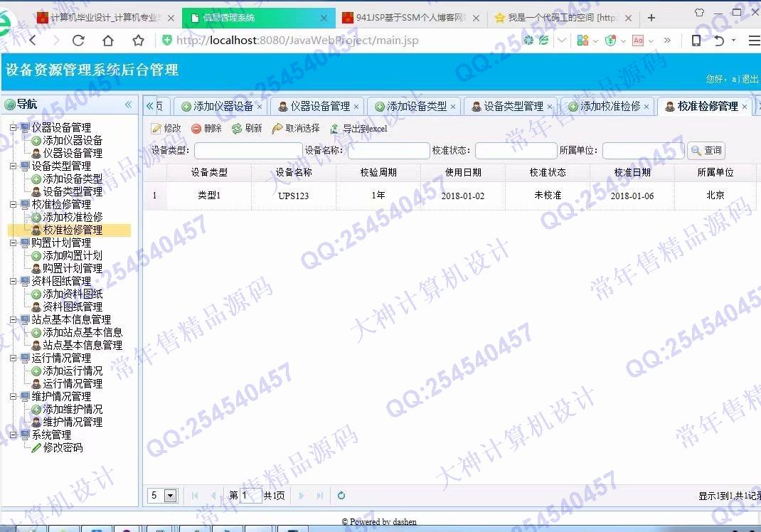Click the 查询 search button
This screenshot has height=532, width=761.
click(706, 151)
